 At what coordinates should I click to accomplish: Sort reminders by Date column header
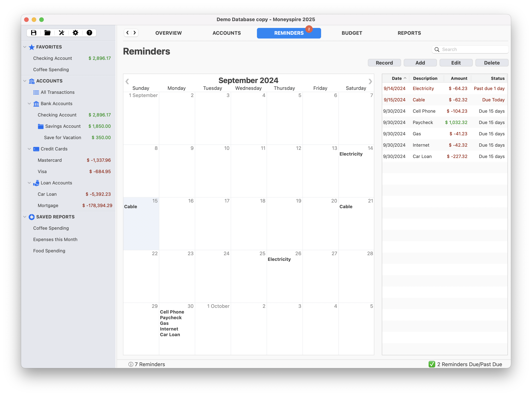coord(396,78)
